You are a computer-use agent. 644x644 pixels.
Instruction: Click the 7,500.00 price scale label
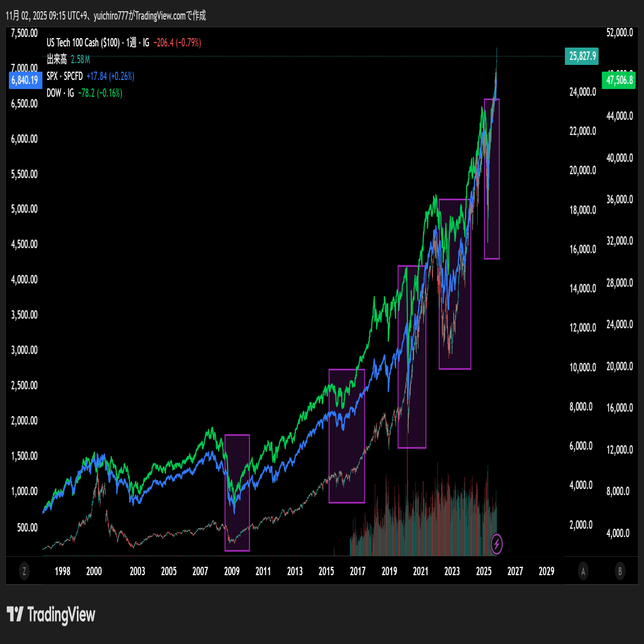click(24, 33)
